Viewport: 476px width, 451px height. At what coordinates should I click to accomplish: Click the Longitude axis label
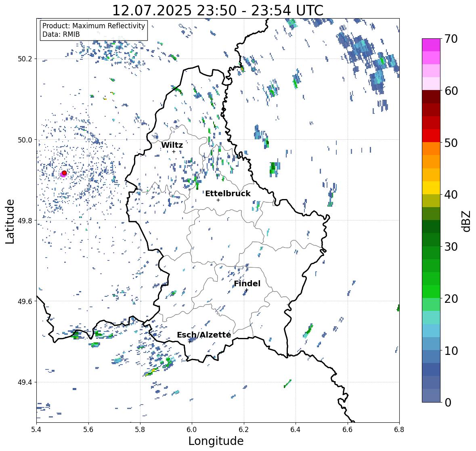click(x=216, y=441)
